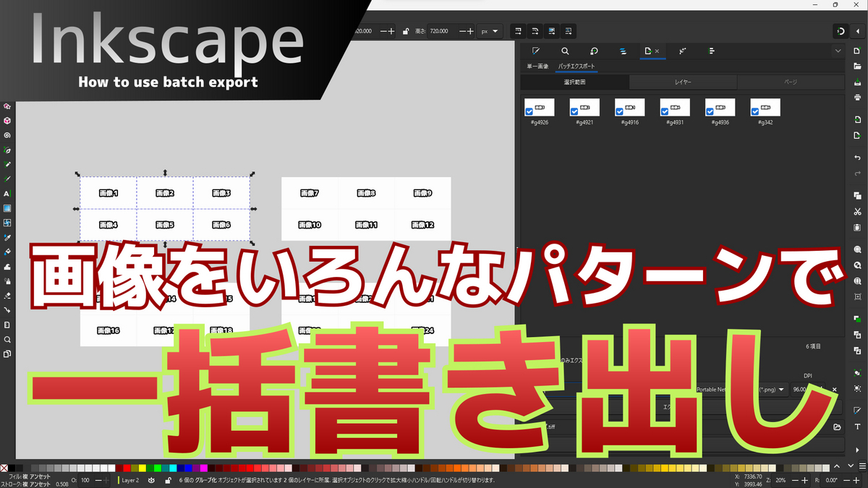868x488 pixels.
Task: Open the Find/Replace dialog icon
Action: [x=565, y=51]
